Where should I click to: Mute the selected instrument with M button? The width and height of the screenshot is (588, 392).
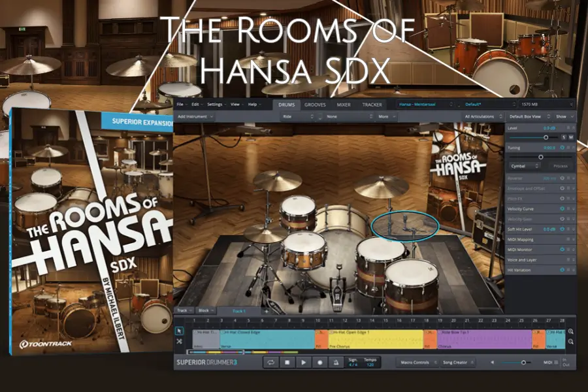point(571,138)
